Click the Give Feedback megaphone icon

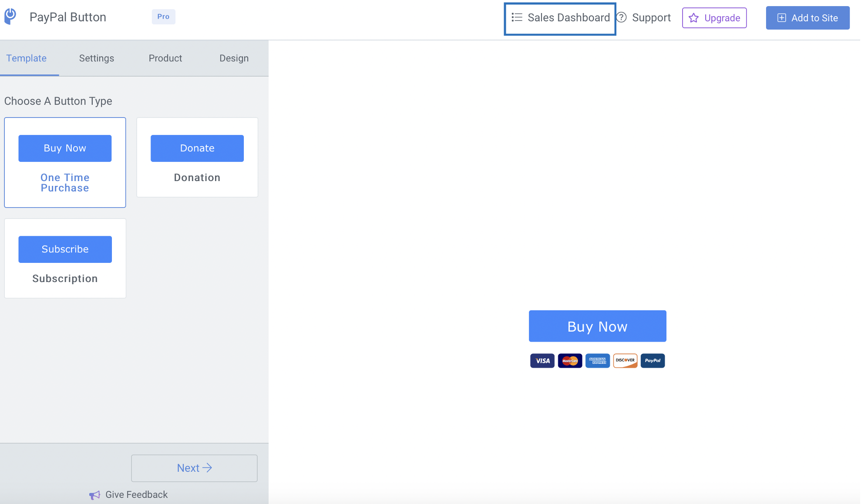(x=94, y=495)
